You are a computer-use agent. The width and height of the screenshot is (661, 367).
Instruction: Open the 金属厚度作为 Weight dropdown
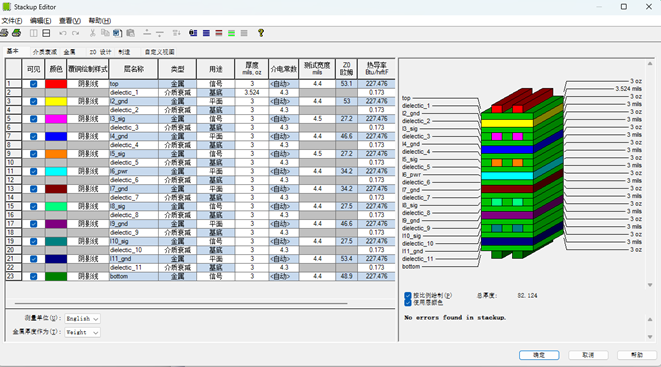click(82, 332)
